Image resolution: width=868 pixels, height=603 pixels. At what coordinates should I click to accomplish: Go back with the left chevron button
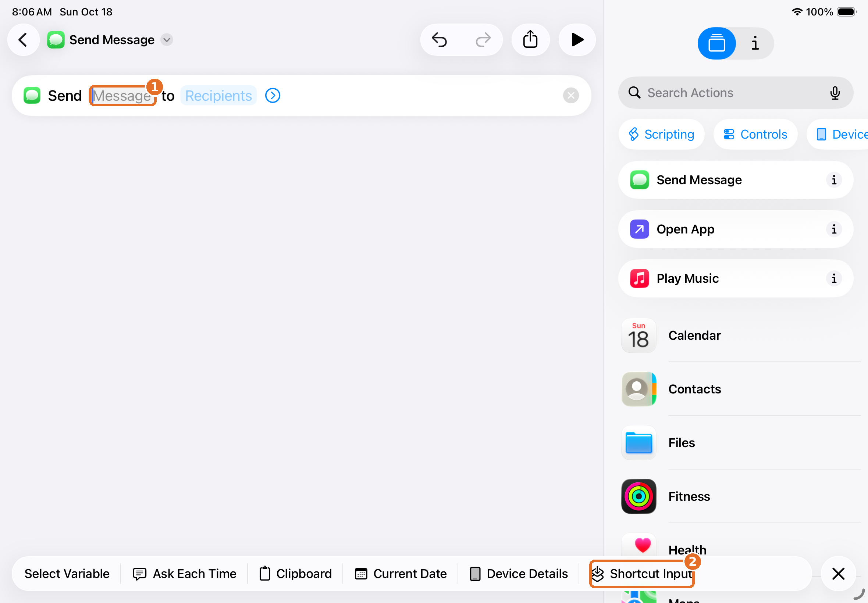[24, 40]
